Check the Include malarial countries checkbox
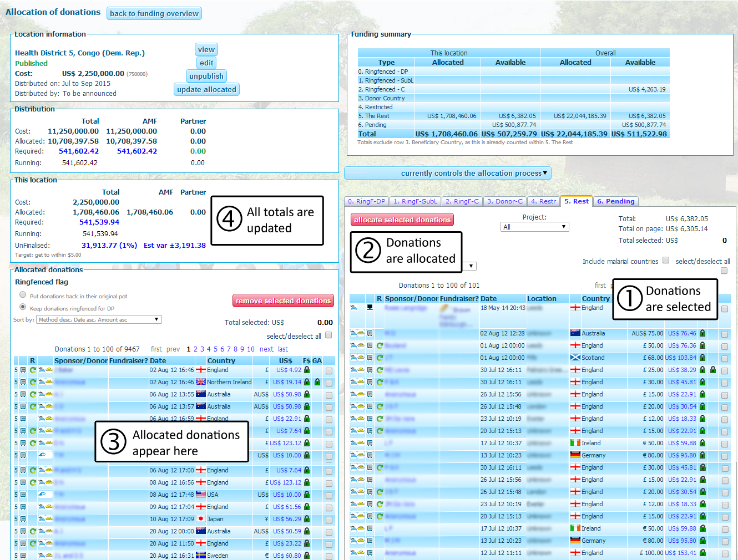This screenshot has height=560, width=738. [666, 260]
